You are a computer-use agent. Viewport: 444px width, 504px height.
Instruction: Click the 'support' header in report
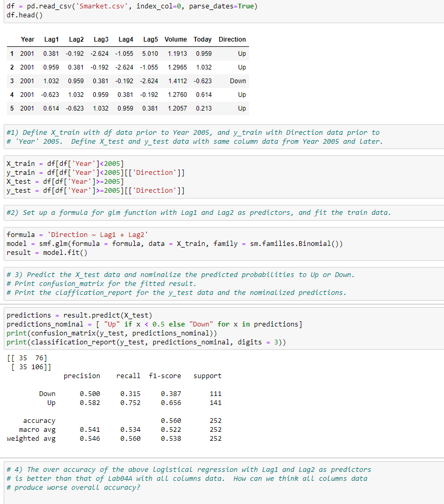coord(208,376)
